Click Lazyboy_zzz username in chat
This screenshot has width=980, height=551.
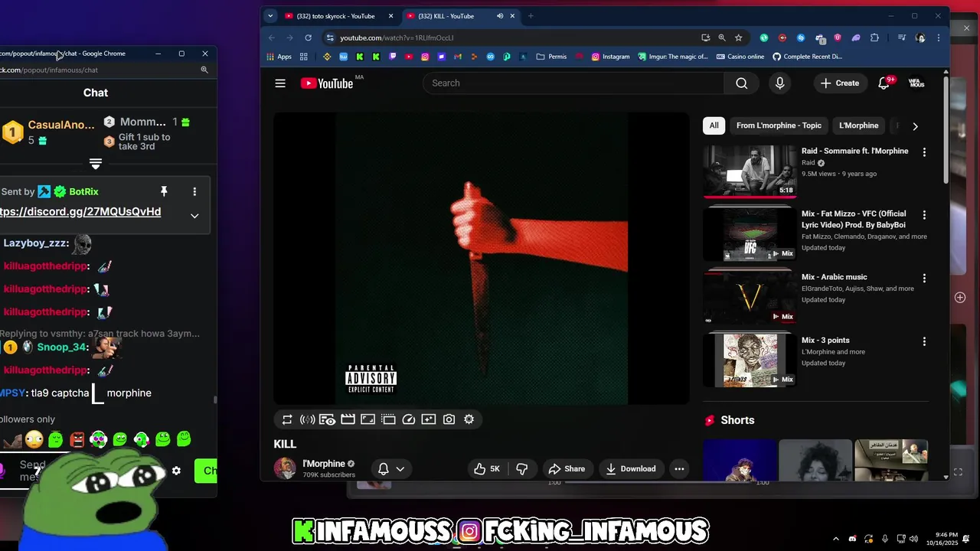tap(35, 243)
